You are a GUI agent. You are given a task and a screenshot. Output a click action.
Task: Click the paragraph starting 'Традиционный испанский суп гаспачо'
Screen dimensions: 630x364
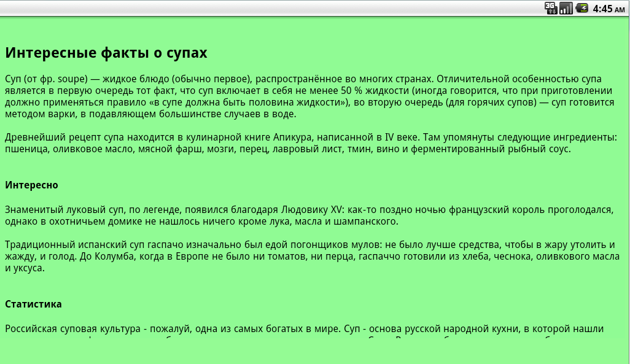coord(312,257)
